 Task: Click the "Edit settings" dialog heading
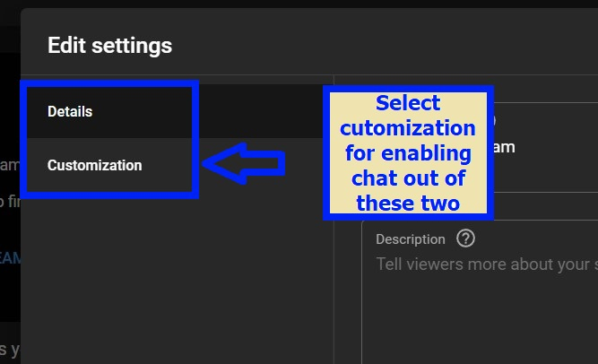109,45
